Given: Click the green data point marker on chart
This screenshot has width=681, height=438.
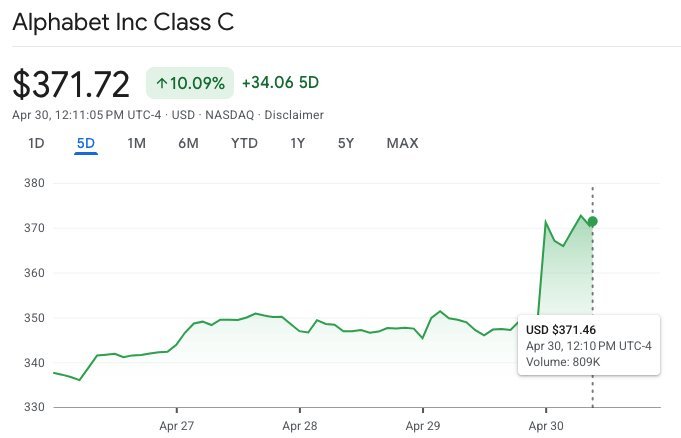Looking at the screenshot, I should (593, 221).
